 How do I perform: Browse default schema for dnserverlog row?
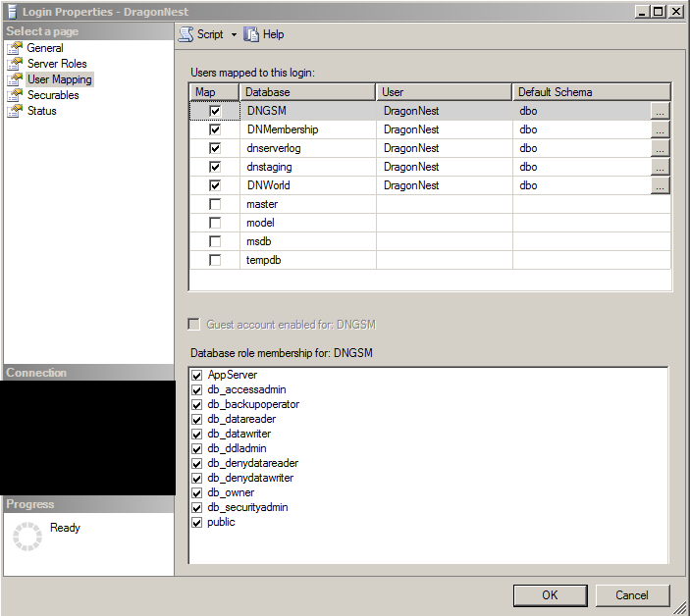pyautogui.click(x=661, y=148)
